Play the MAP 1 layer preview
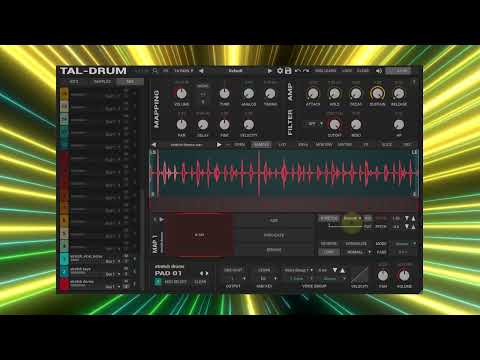Image resolution: width=480 pixels, height=360 pixels. click(162, 219)
